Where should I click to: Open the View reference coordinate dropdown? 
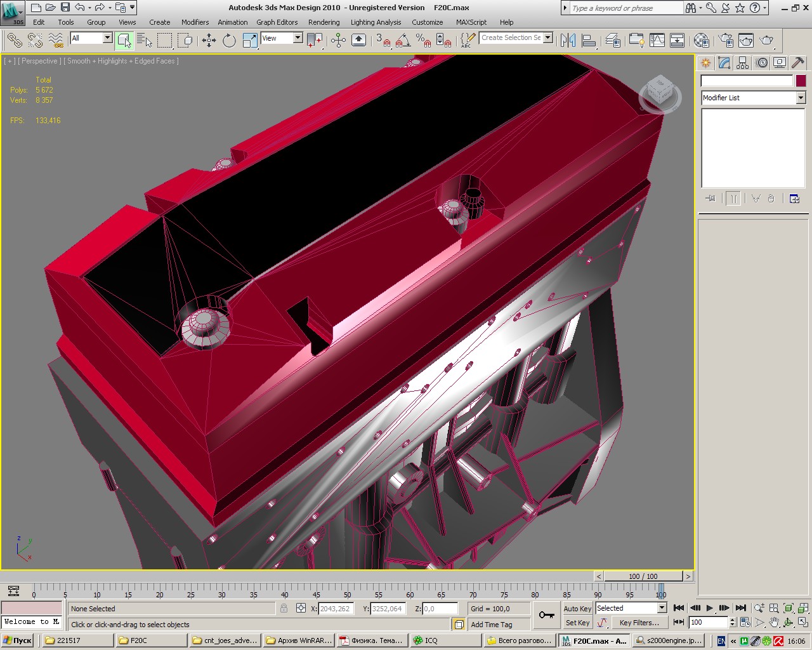tap(298, 38)
